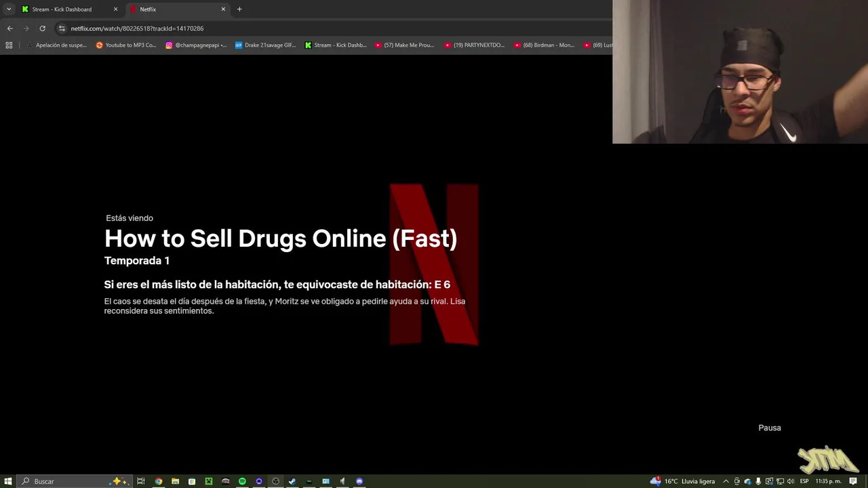The height and width of the screenshot is (488, 868).
Task: Open the site information icon in address bar
Action: click(62, 28)
